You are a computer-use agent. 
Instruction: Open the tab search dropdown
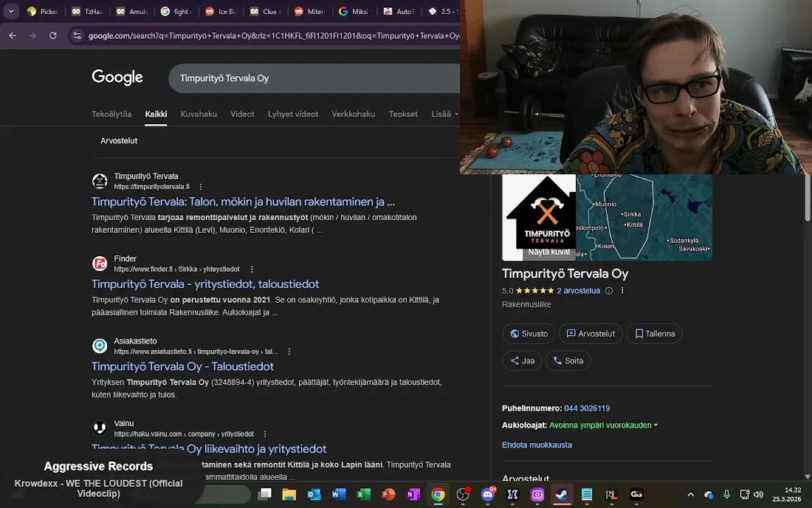[x=11, y=11]
